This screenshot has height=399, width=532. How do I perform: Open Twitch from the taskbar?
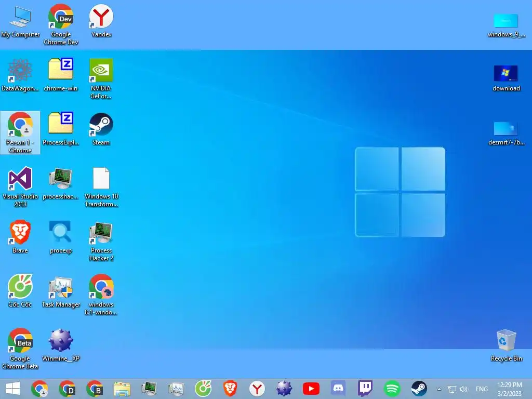(365, 389)
